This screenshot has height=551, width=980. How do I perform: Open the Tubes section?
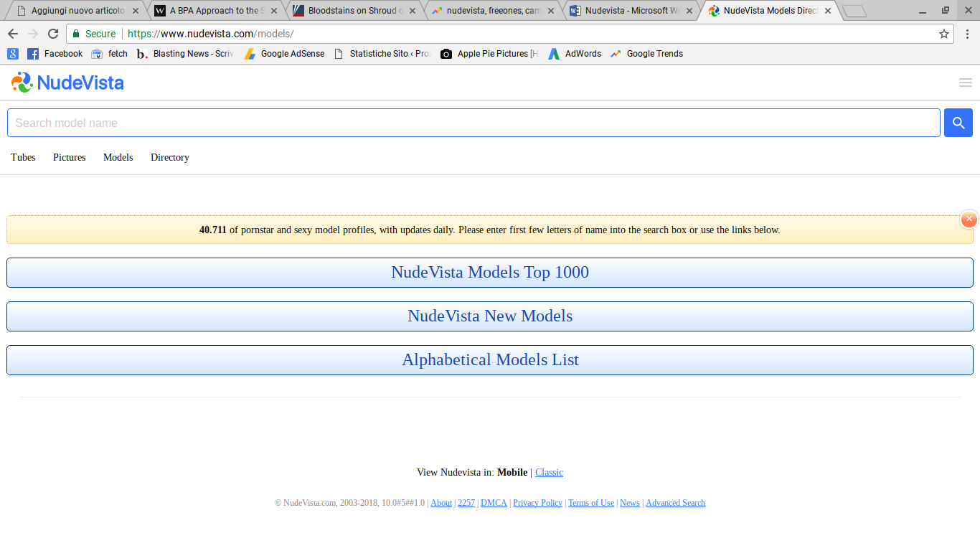(23, 157)
